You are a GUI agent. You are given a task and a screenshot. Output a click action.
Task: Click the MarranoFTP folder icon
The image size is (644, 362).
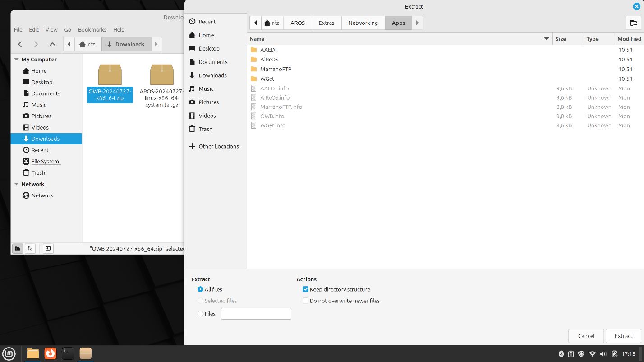click(x=253, y=69)
